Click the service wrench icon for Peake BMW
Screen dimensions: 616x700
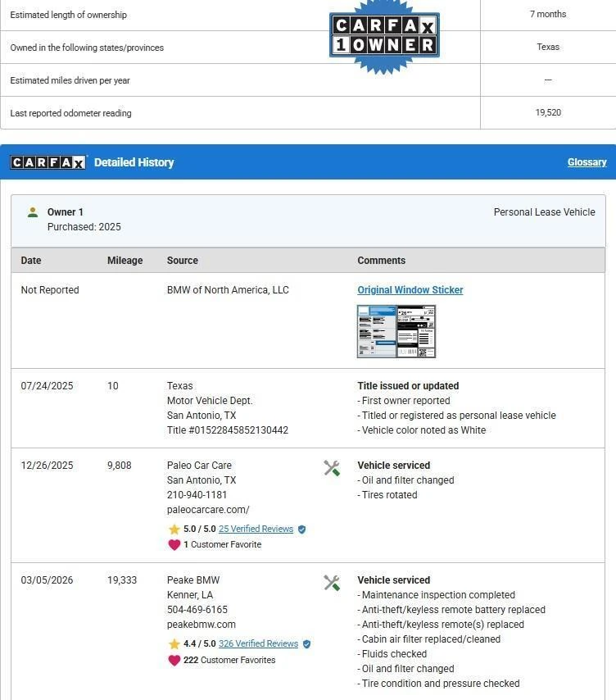tap(332, 583)
